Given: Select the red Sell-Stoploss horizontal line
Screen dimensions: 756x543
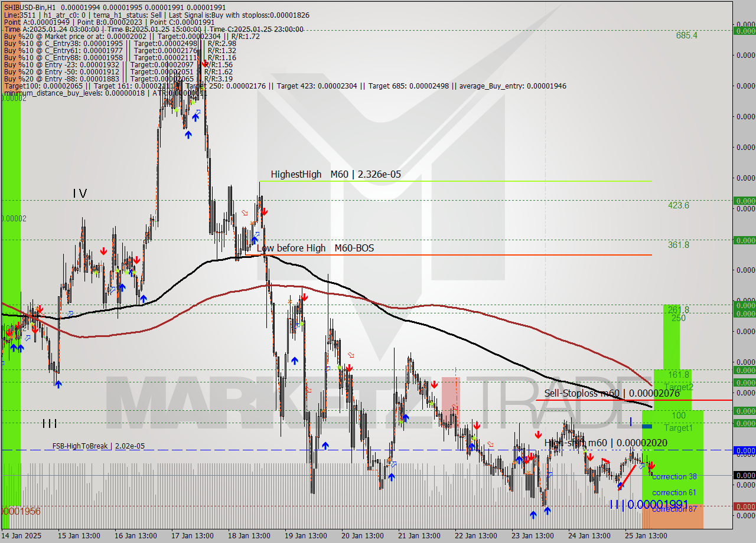Looking at the screenshot, I should pos(634,400).
